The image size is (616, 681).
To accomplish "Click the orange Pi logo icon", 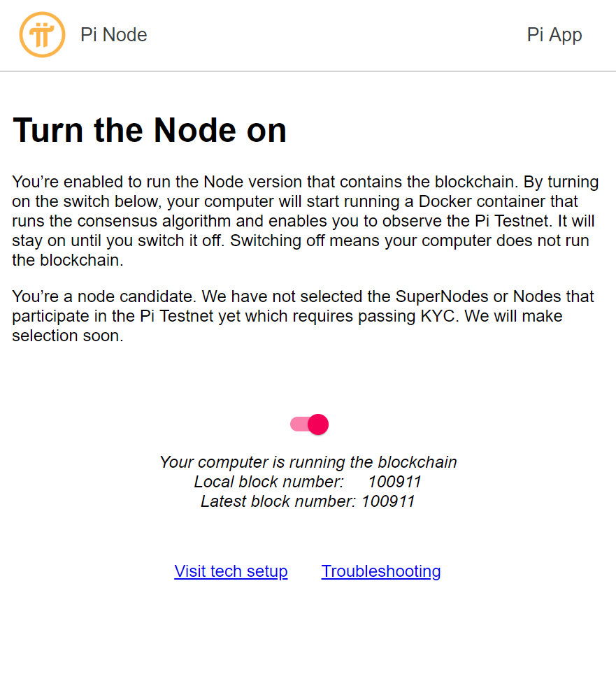I will (42, 35).
